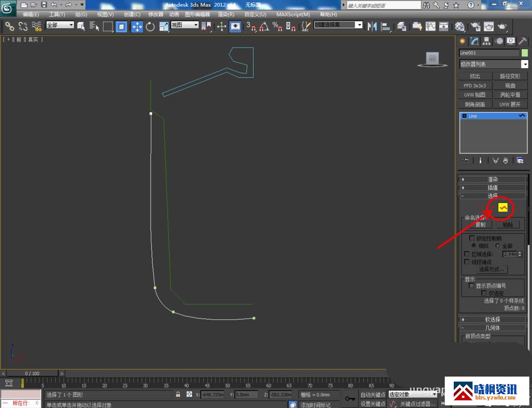Click the Line001 object color swatch
Screen dimensions: 532x408
pyautogui.click(x=525, y=53)
